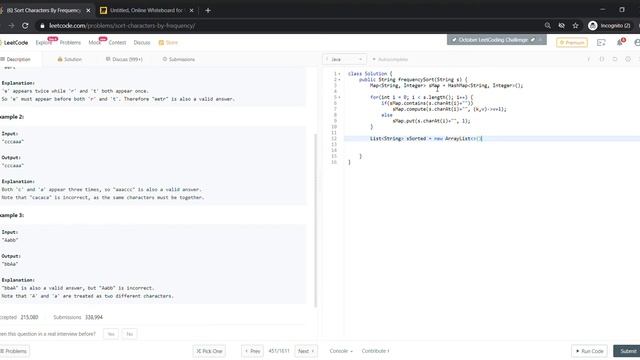Click the Pick One button
This screenshot has width=640, height=360.
click(209, 351)
